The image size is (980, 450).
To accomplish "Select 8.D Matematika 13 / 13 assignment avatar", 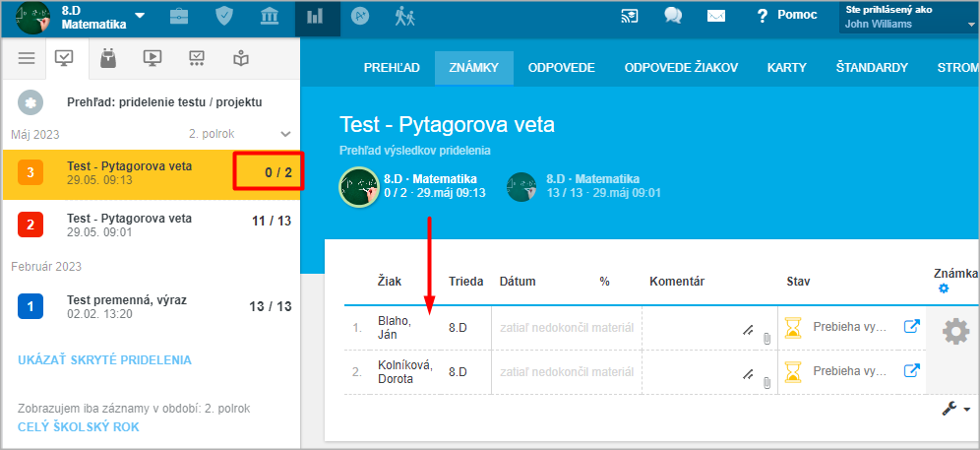I will click(x=521, y=186).
